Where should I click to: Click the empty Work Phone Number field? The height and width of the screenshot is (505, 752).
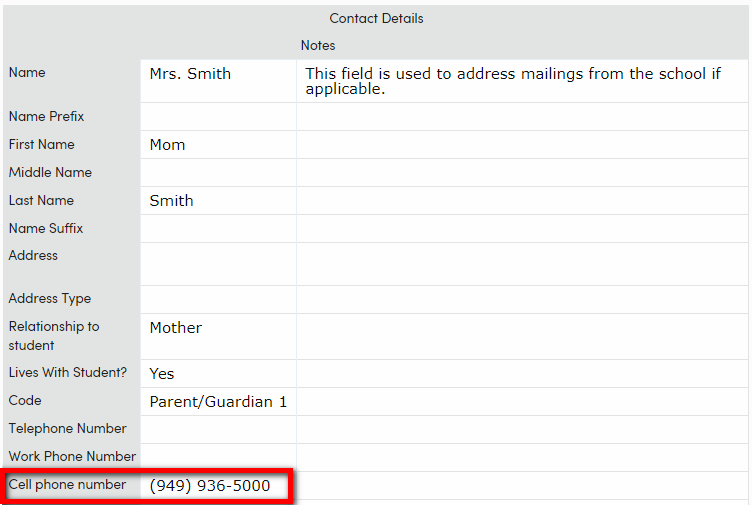pyautogui.click(x=218, y=458)
